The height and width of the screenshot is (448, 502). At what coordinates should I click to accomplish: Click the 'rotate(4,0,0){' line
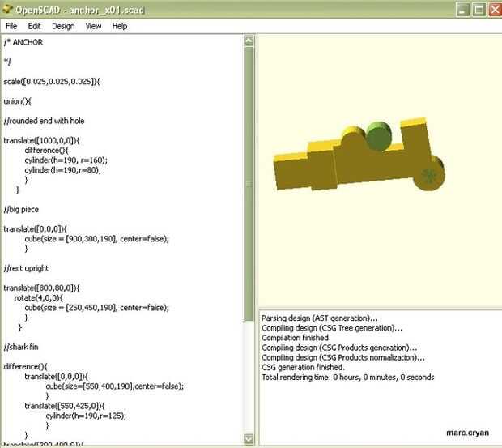38,298
